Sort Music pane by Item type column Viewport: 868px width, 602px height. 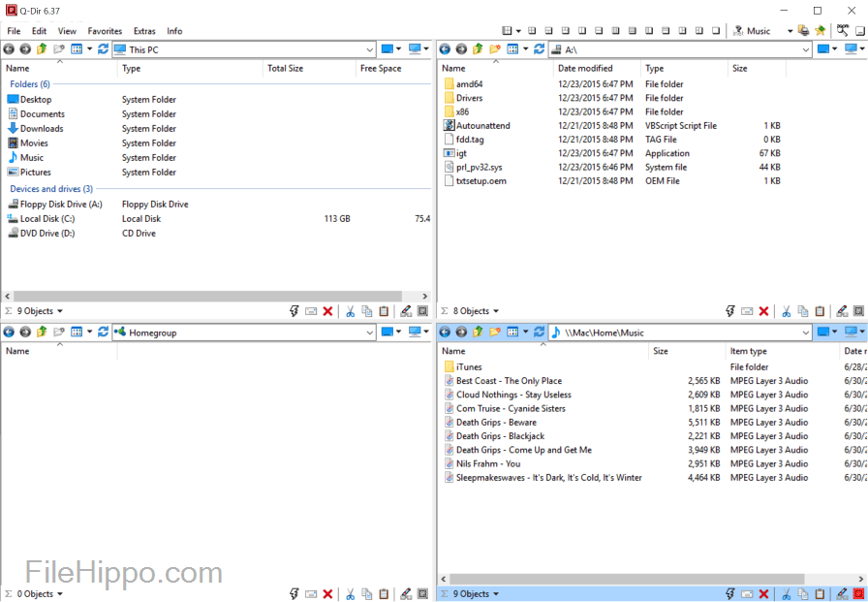click(x=782, y=351)
